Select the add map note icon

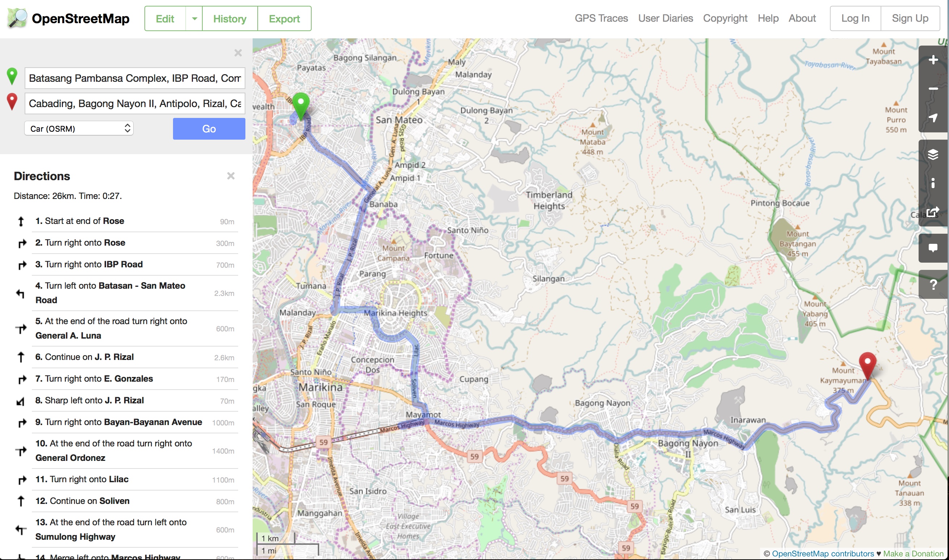click(x=934, y=247)
